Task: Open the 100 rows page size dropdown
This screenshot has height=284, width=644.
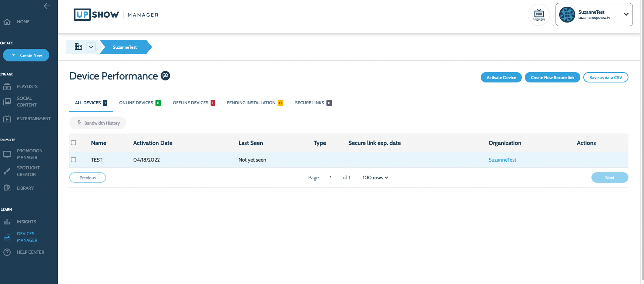Action: coord(375,178)
